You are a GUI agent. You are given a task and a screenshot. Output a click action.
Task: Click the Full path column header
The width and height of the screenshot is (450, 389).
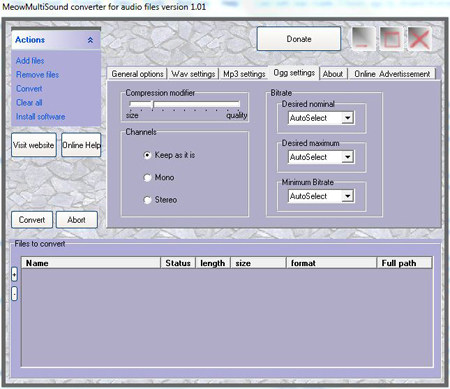click(405, 263)
